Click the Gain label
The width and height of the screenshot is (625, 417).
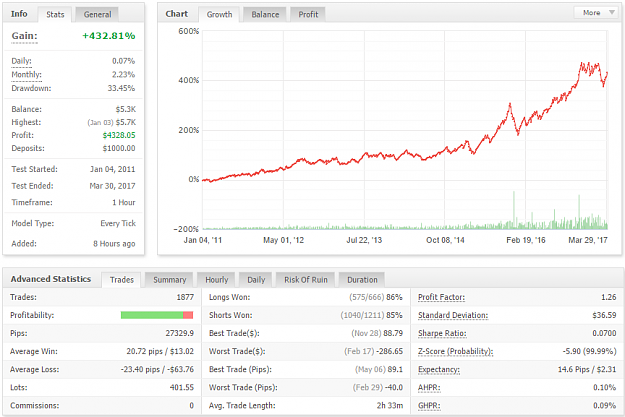[24, 36]
